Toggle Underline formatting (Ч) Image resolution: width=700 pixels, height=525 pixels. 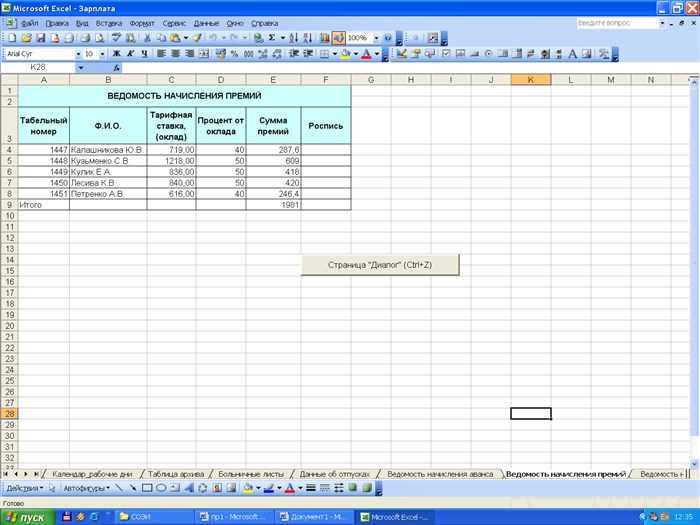[144, 54]
